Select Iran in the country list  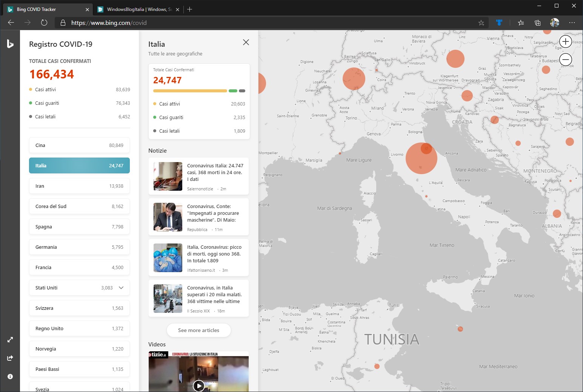click(x=79, y=186)
